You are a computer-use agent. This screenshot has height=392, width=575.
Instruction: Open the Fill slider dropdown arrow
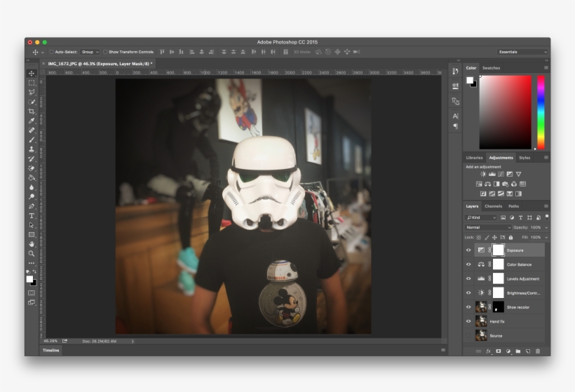tap(546, 238)
